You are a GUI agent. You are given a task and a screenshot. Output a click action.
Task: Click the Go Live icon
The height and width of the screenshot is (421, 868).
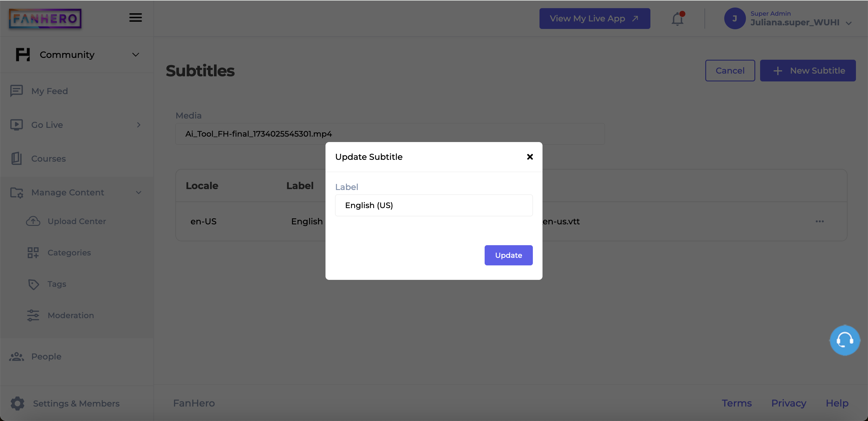17,125
